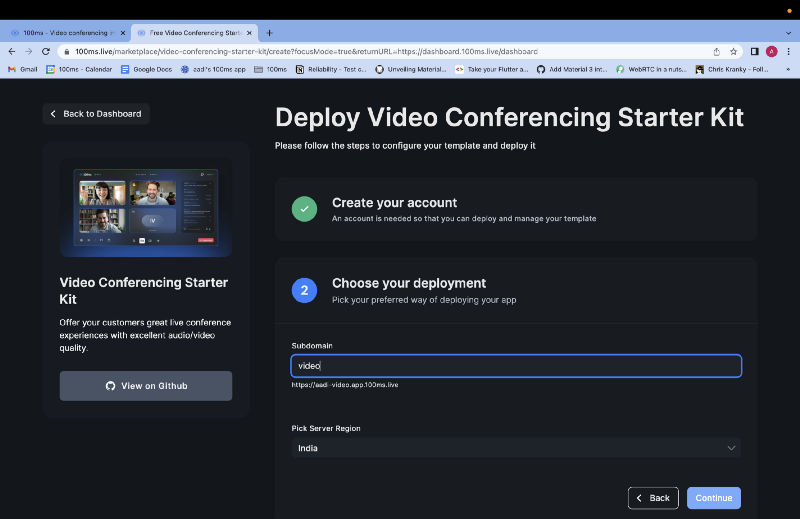The height and width of the screenshot is (519, 800).
Task: Open Take your Flutter bookmark
Action: pos(492,69)
